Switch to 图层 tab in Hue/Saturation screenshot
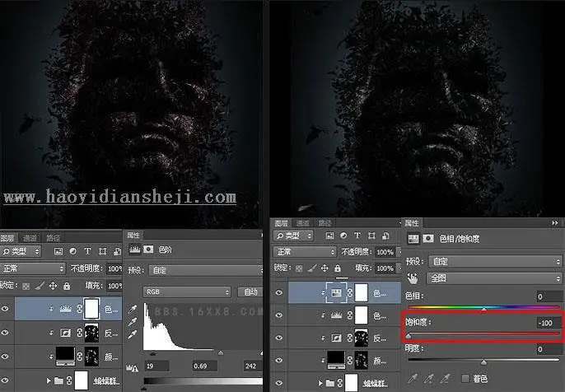 click(281, 223)
